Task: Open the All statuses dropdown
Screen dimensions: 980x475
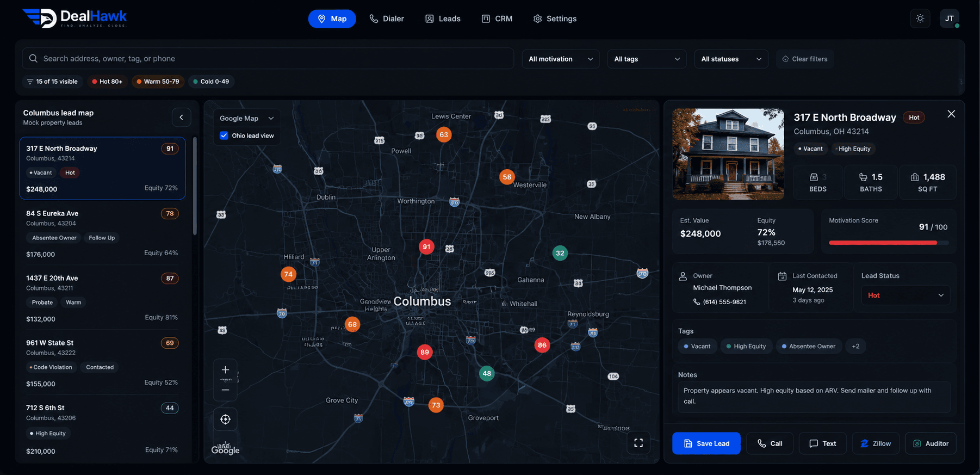Action: point(731,59)
